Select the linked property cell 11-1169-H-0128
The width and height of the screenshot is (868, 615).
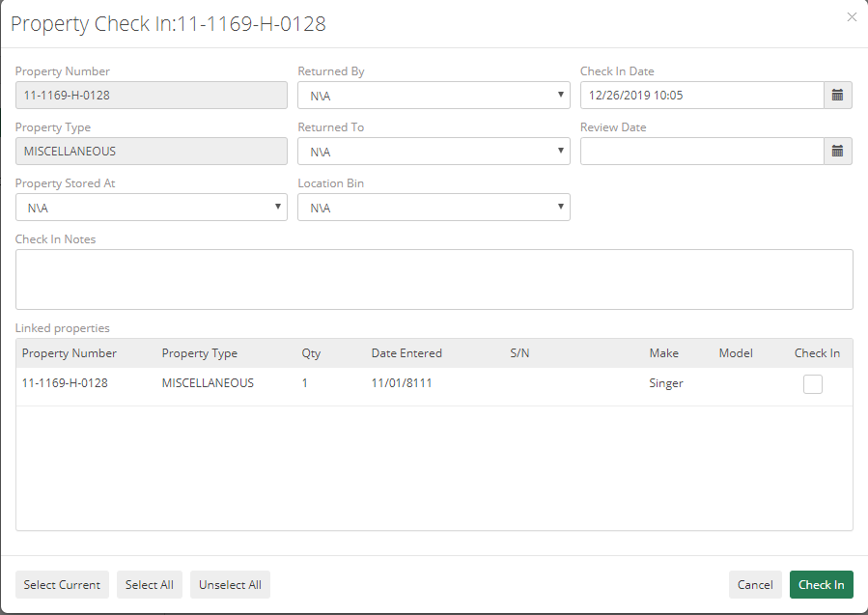tap(65, 383)
